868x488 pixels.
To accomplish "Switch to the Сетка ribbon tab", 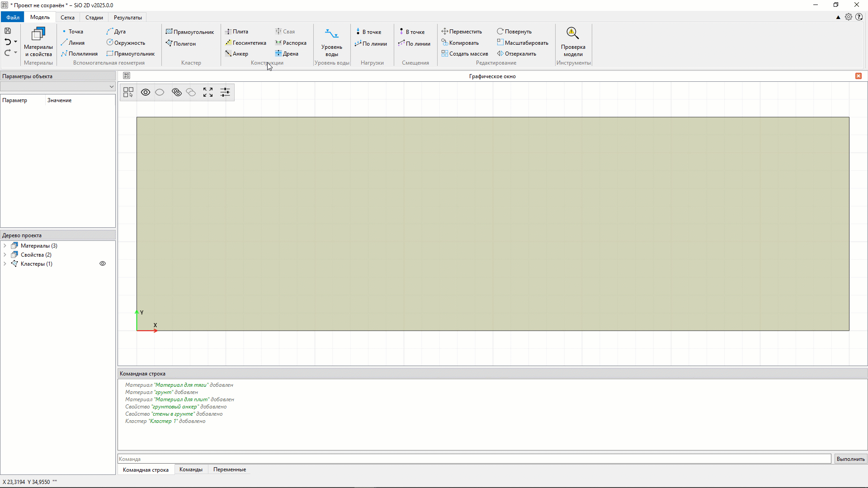I will (x=67, y=18).
